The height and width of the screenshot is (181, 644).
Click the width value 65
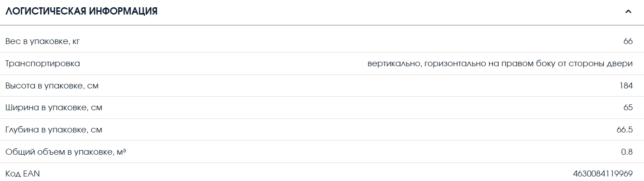tap(628, 108)
